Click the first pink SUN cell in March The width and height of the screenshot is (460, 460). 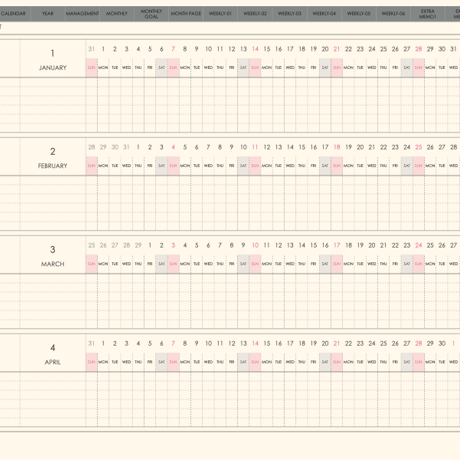click(91, 264)
